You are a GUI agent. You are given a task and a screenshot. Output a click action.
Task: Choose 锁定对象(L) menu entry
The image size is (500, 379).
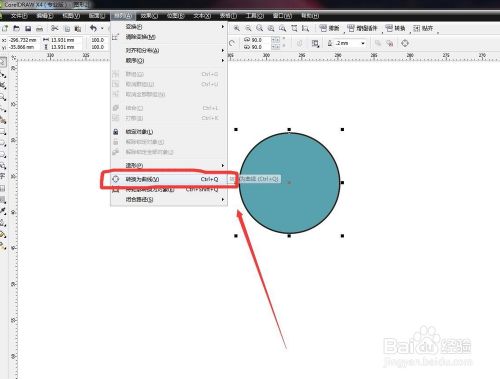pos(169,132)
